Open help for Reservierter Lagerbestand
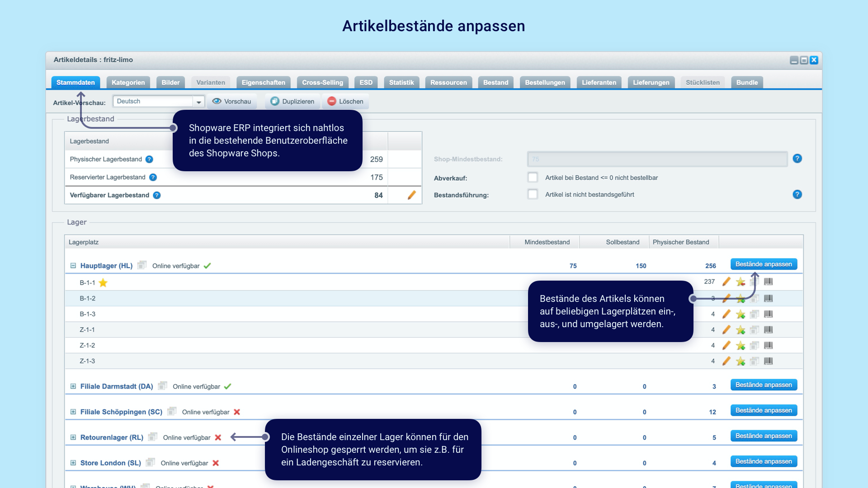Image resolution: width=868 pixels, height=488 pixels. click(x=153, y=177)
